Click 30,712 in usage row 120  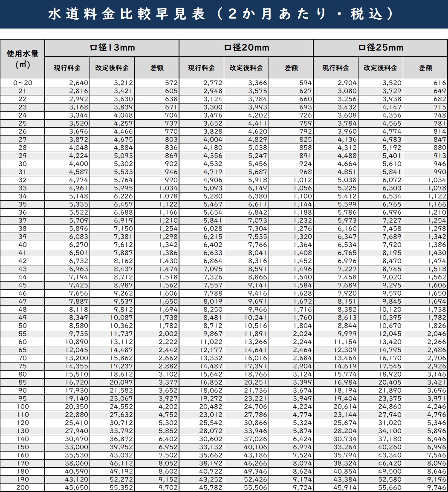(122, 423)
